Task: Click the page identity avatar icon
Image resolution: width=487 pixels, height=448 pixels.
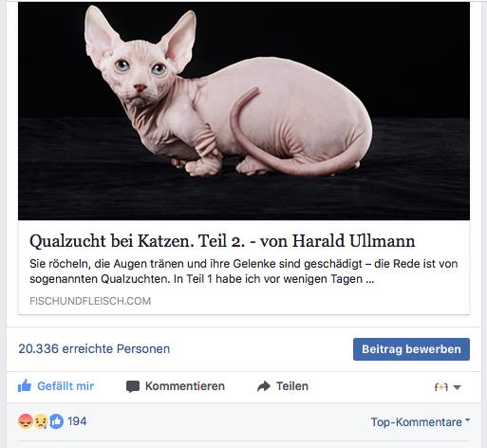Action: [441, 387]
